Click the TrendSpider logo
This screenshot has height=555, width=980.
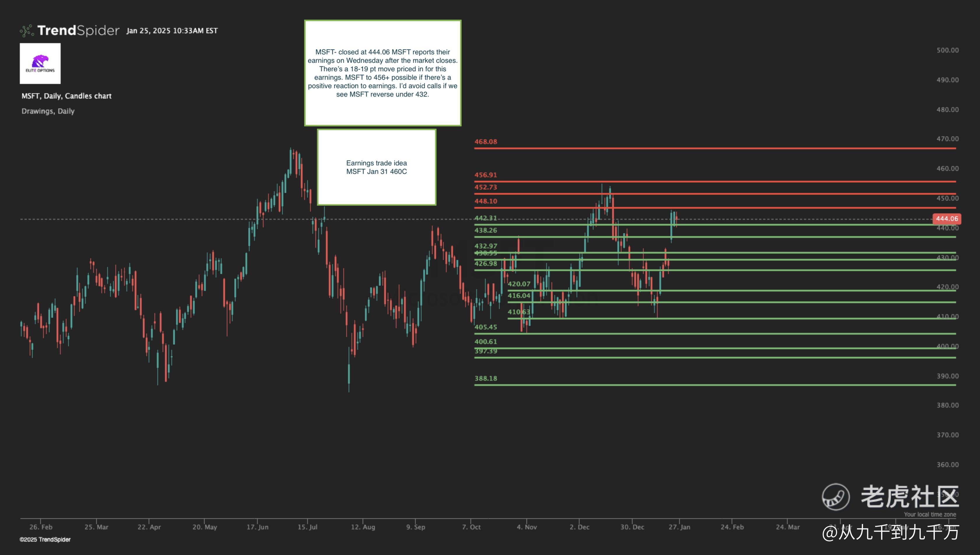tap(70, 31)
